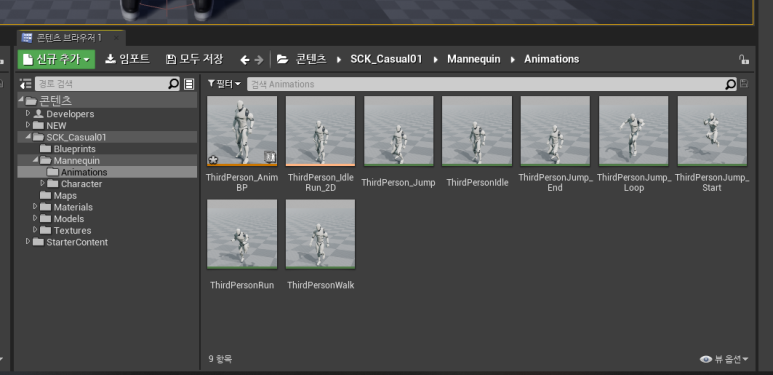Click the green 신규 추가 button
773x375 pixels.
[56, 59]
